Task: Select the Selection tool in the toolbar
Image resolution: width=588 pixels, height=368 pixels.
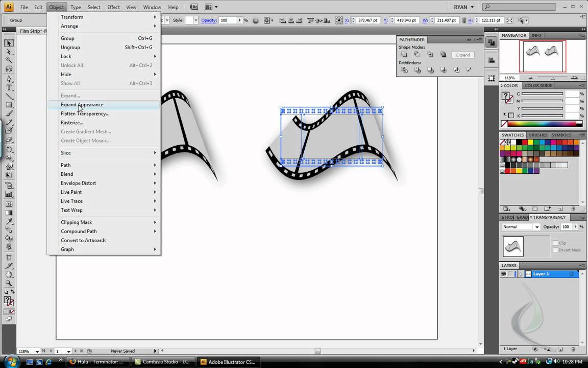Action: pyautogui.click(x=9, y=43)
